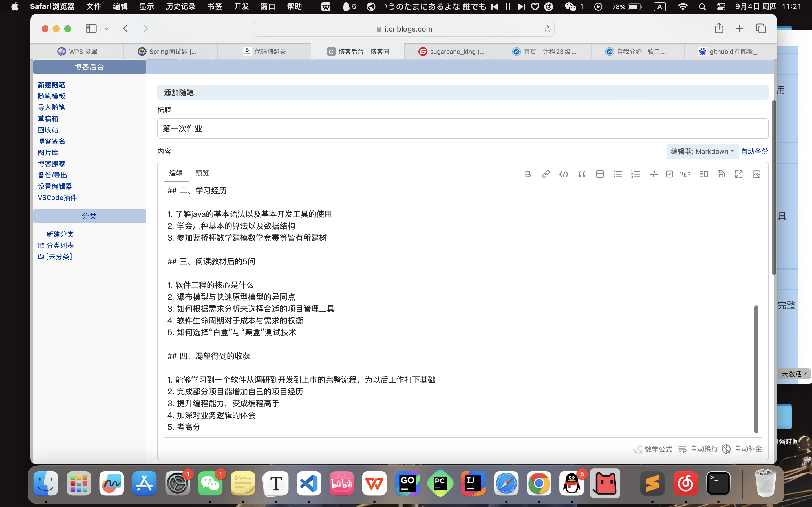Go to VSCode插件 page

[57, 197]
